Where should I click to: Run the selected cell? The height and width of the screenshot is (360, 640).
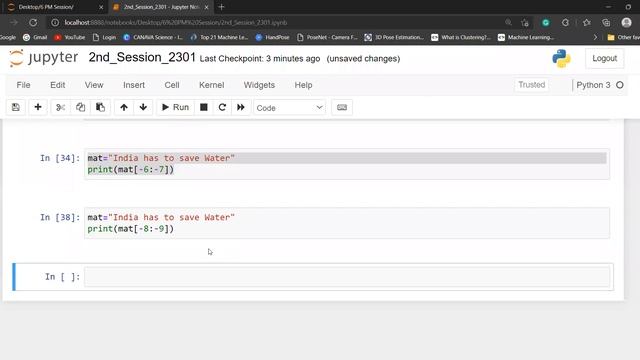coord(176,107)
